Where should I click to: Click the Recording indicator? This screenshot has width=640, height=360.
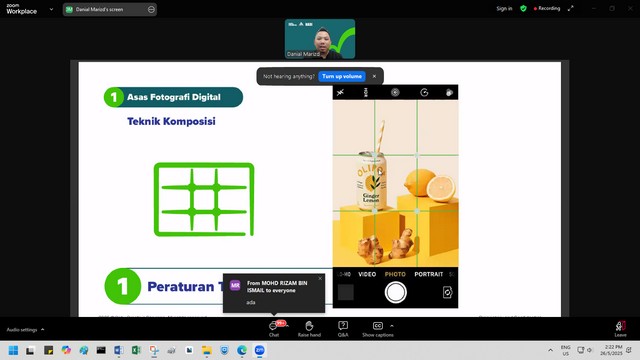[547, 9]
